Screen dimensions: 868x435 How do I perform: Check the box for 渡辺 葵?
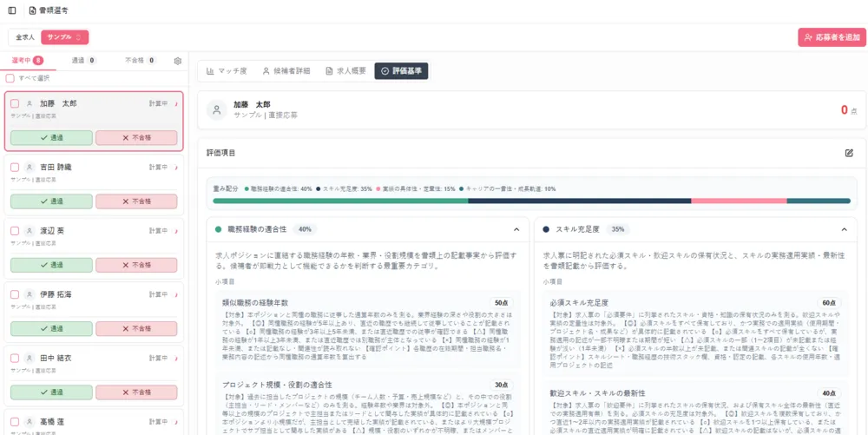[15, 231]
